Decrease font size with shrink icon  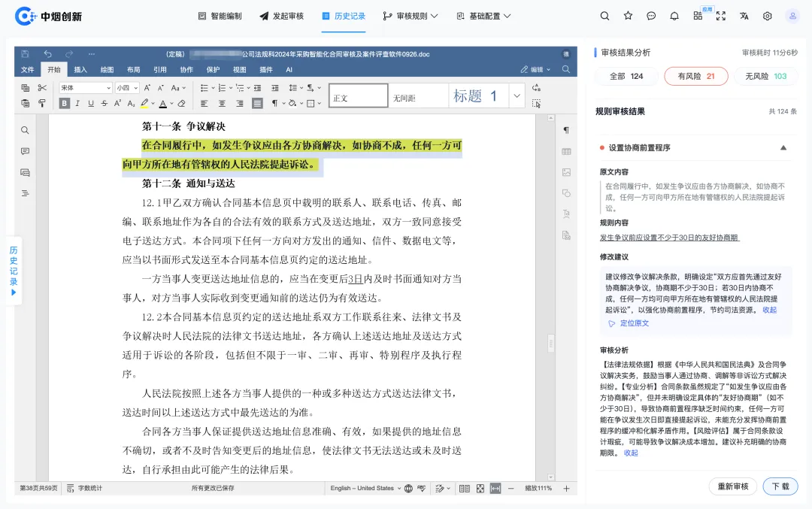tap(161, 88)
